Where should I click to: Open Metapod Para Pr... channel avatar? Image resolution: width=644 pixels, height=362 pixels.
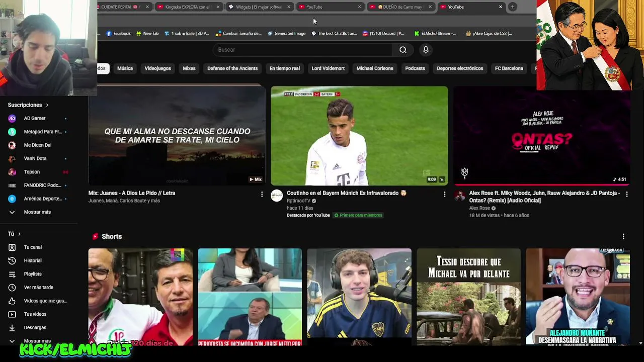click(12, 132)
